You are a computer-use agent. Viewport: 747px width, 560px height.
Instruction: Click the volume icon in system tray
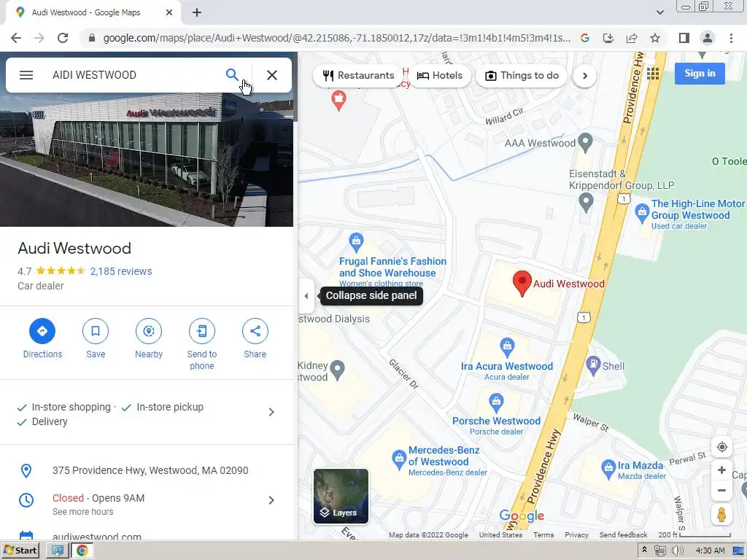coord(677,551)
